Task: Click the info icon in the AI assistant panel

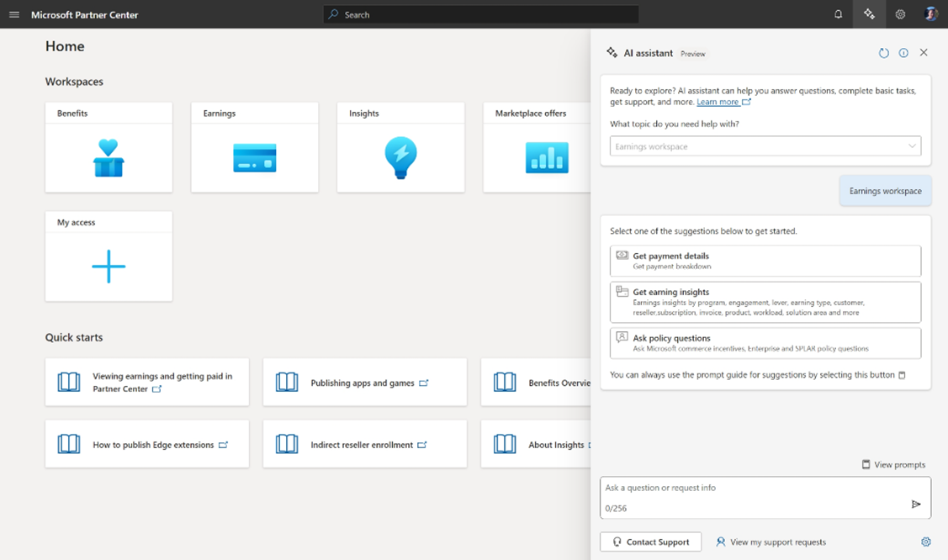Action: coord(903,52)
